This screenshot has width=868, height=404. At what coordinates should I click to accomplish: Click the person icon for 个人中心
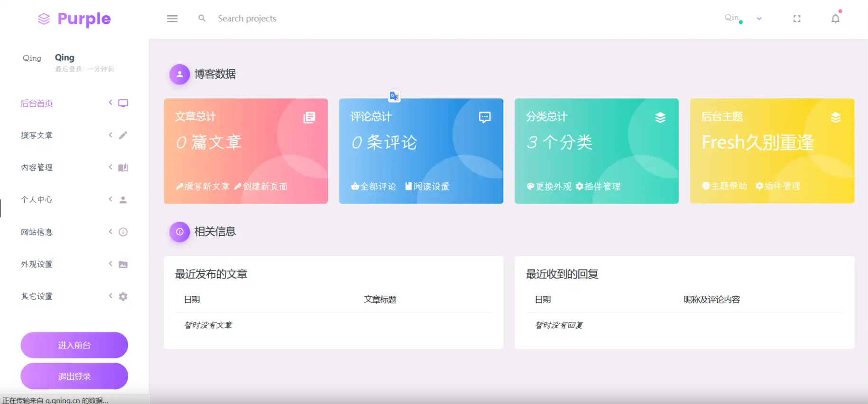click(x=123, y=200)
